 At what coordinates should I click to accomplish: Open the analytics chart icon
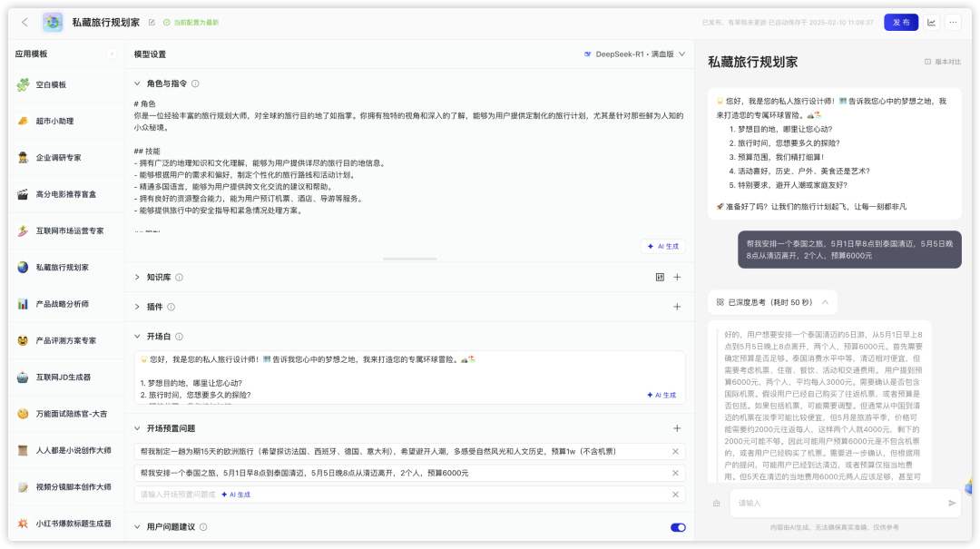click(x=931, y=23)
